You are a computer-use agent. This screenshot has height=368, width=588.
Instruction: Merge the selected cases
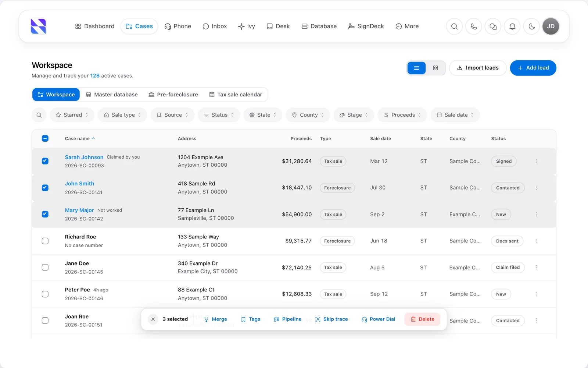(x=215, y=319)
